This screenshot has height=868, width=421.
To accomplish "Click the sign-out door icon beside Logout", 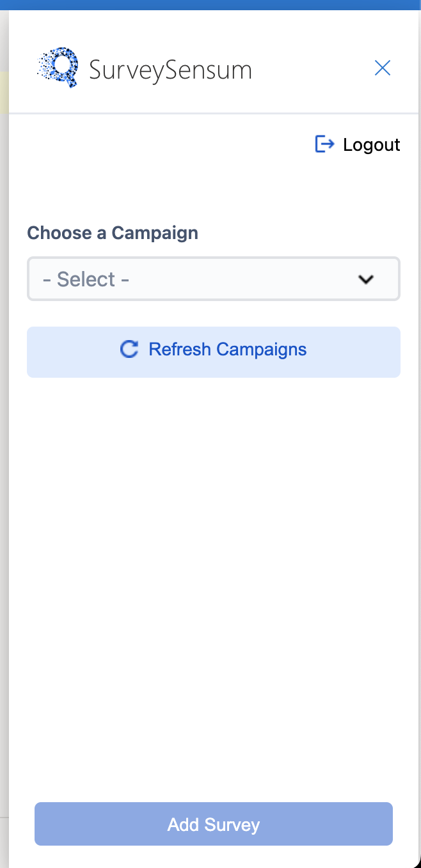I will (325, 144).
